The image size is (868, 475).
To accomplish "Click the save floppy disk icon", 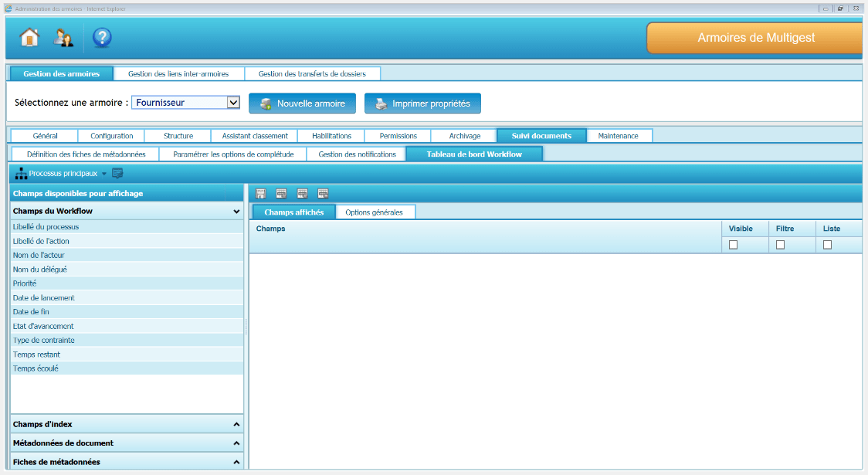I will coord(261,193).
